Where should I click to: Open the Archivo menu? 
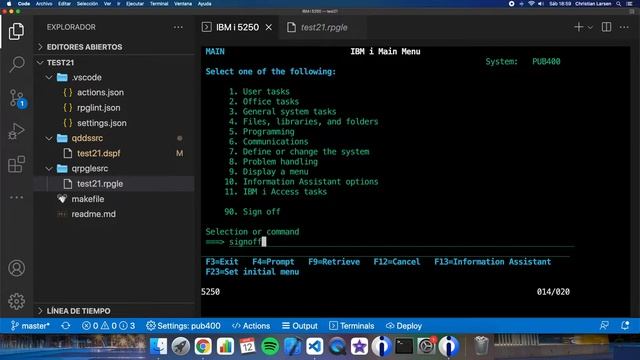coord(44,4)
